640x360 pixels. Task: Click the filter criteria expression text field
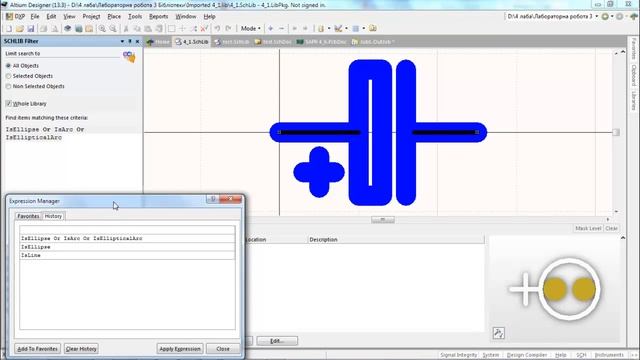pyautogui.click(x=72, y=159)
